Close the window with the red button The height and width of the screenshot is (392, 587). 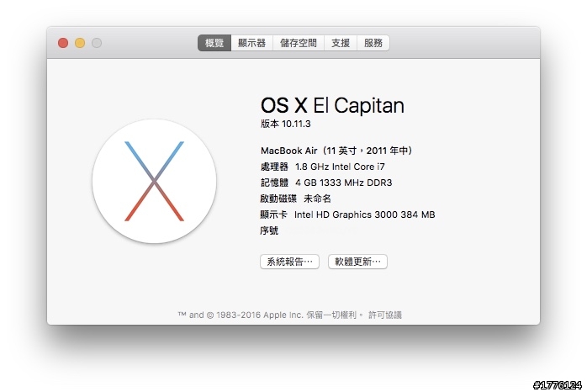[x=63, y=43]
